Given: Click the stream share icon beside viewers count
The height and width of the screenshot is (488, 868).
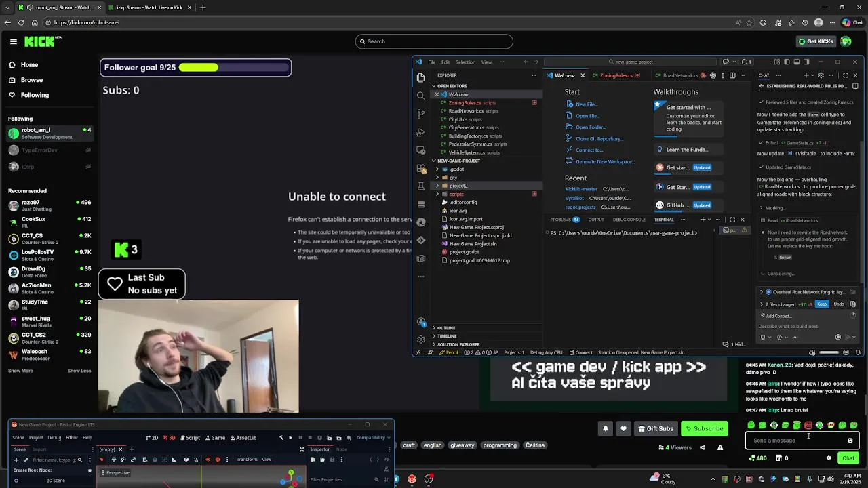Looking at the screenshot, I should click(702, 447).
